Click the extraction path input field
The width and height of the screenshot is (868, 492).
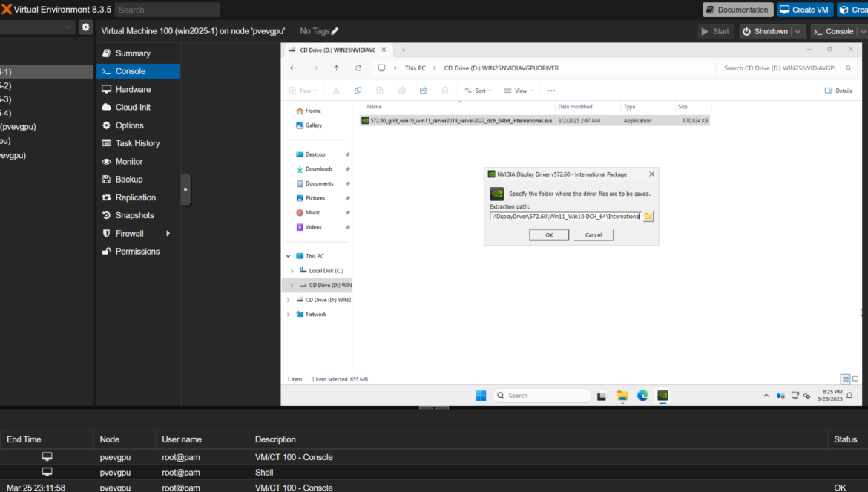565,217
